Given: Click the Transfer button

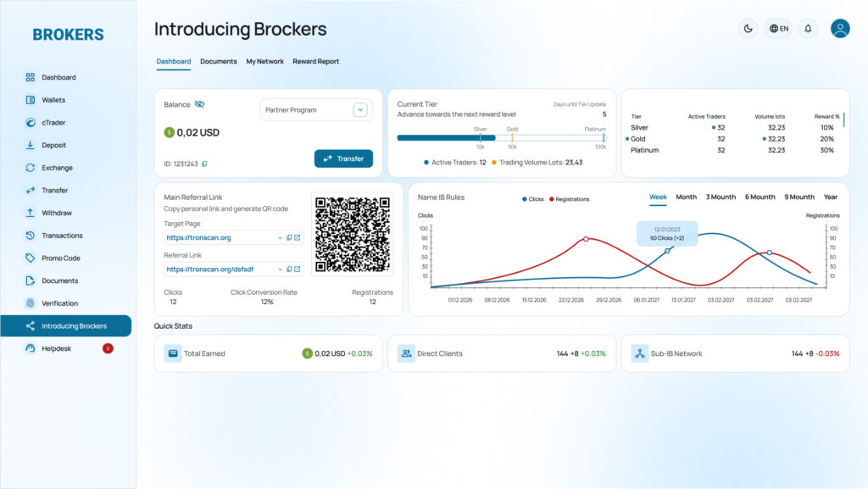Looking at the screenshot, I should [x=343, y=158].
